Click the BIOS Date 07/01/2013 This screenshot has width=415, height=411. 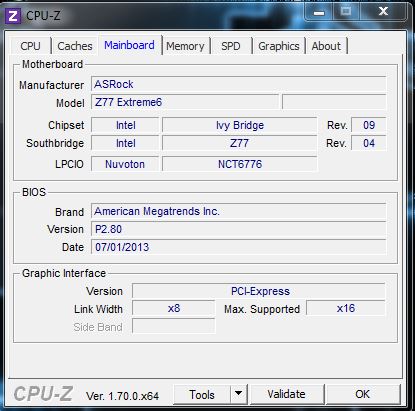pos(239,247)
